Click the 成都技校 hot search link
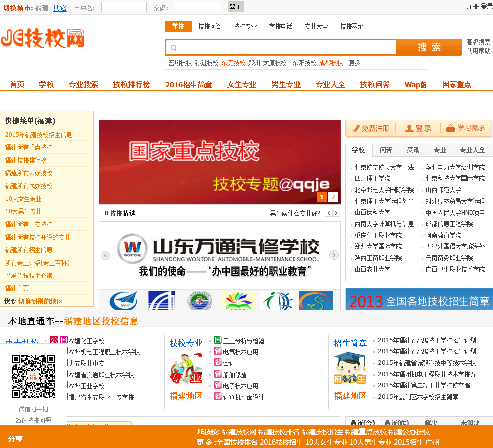Screen dimensions: 493x448 point(331,63)
